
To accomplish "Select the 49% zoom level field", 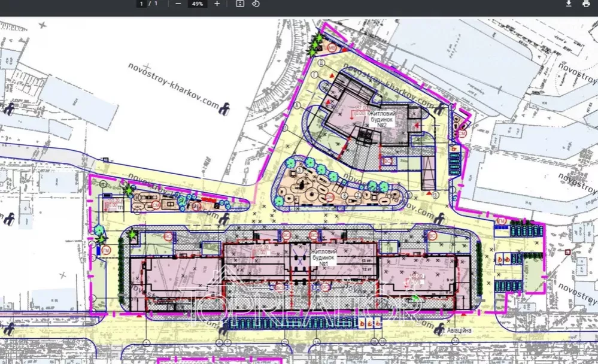I will 197,4.
